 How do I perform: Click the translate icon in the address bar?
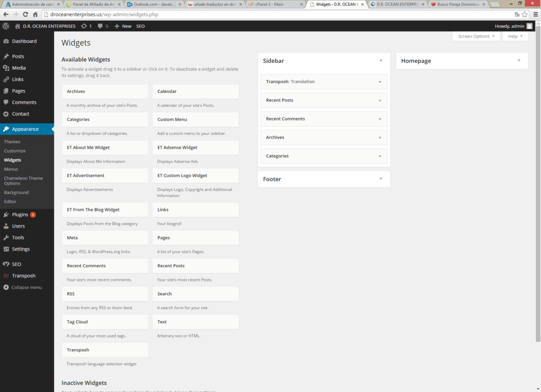point(517,14)
